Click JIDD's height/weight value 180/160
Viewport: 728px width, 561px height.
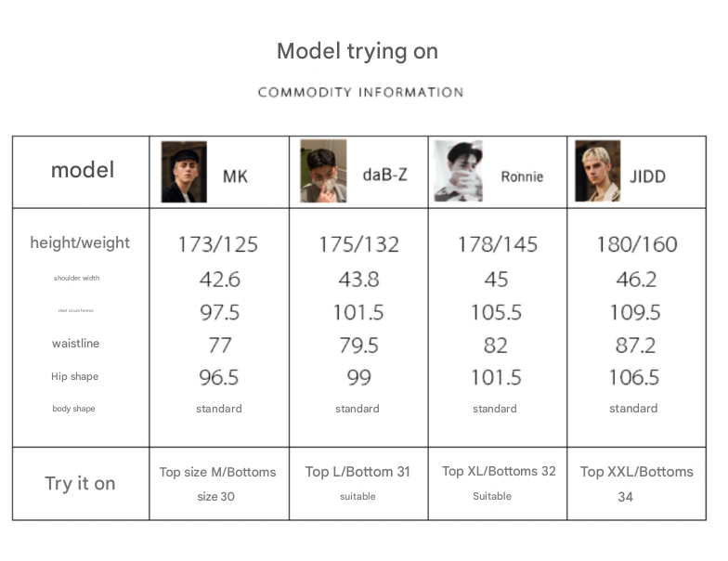pos(637,245)
